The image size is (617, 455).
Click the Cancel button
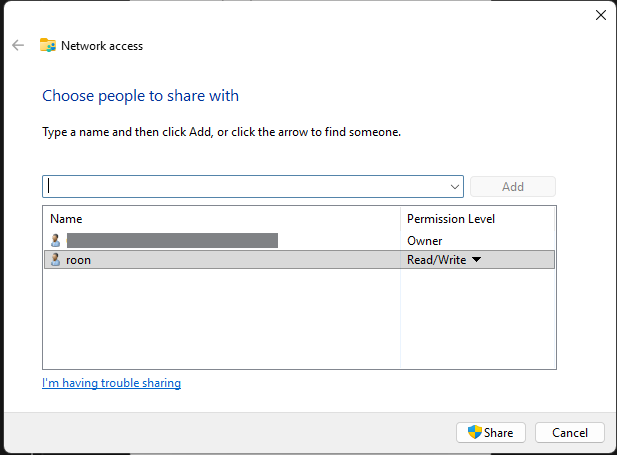pos(570,433)
